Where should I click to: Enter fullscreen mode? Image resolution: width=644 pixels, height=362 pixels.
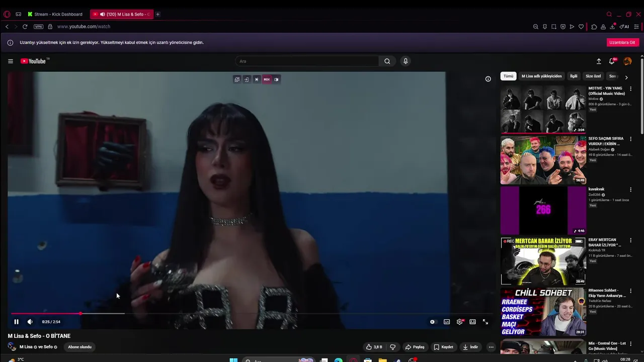pos(486,322)
